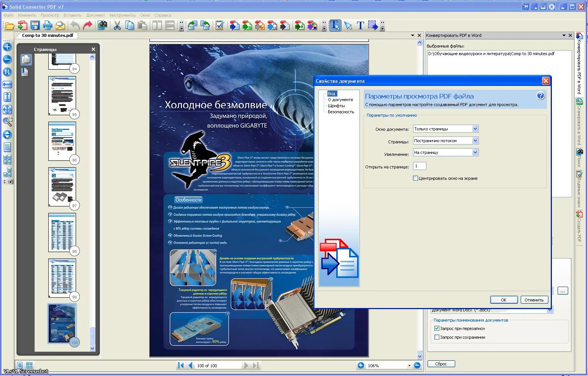Screen dimensions: 588x376
Task: Click the page number field '100 of 100'
Action: pyautogui.click(x=218, y=366)
